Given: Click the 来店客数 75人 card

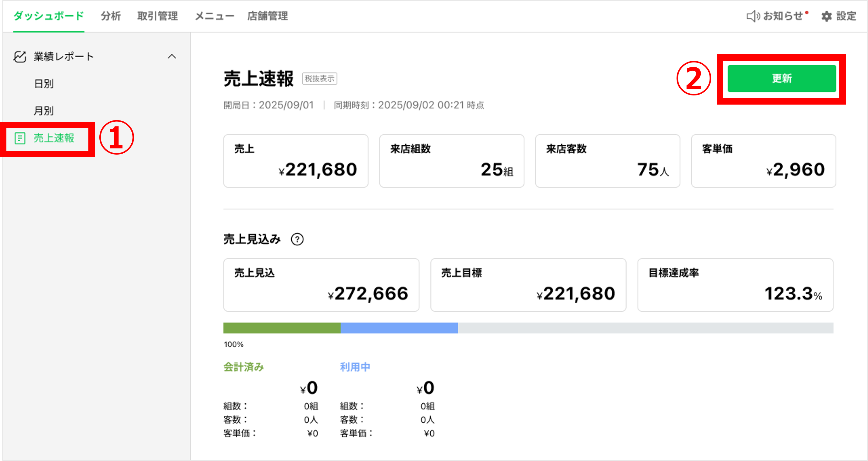Looking at the screenshot, I should [607, 161].
